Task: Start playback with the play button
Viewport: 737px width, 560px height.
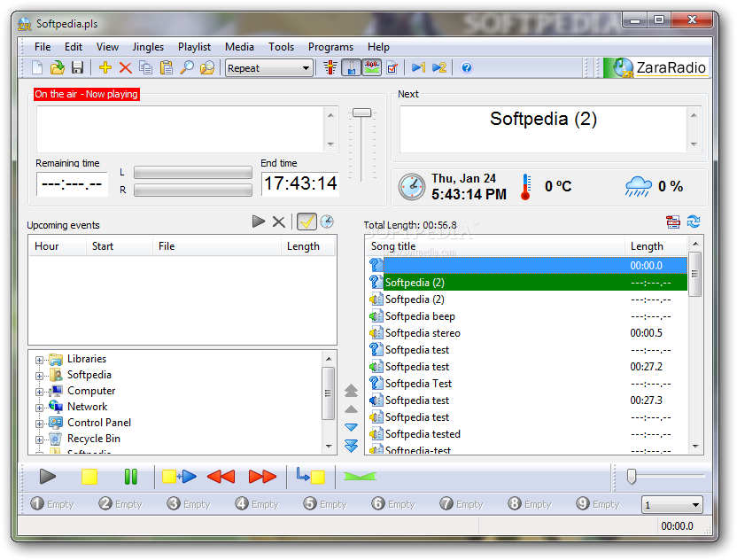Action: point(48,477)
